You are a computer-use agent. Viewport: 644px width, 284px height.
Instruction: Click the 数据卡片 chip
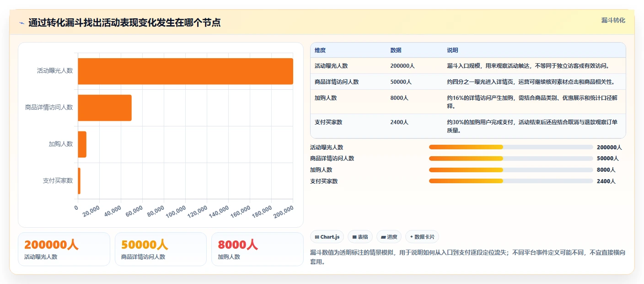point(422,237)
